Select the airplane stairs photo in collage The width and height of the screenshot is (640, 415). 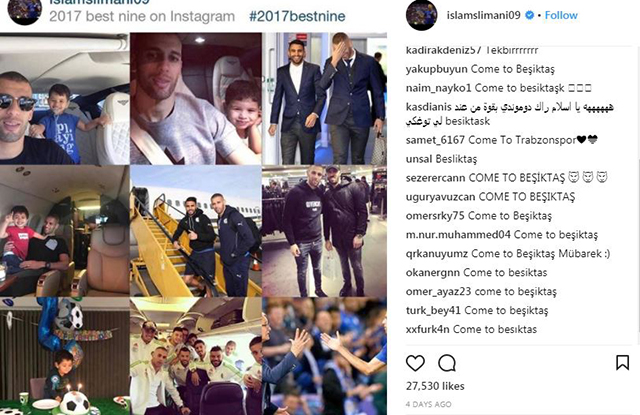[196, 231]
